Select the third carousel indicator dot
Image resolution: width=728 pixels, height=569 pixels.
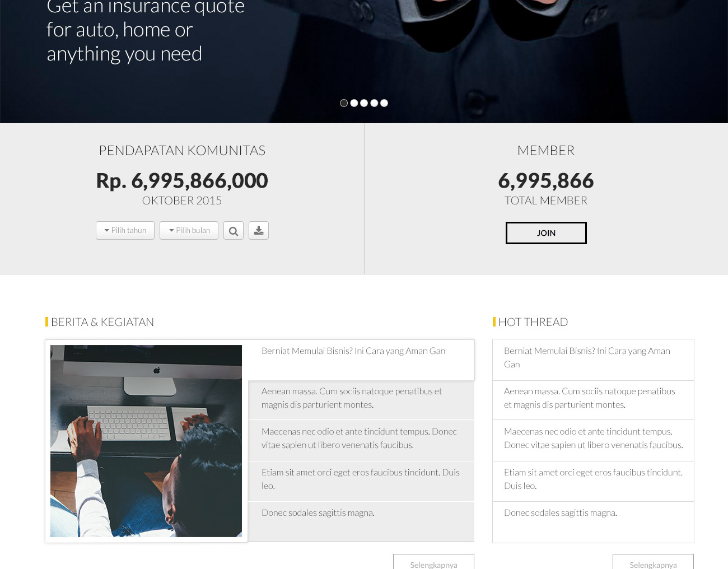tap(364, 103)
